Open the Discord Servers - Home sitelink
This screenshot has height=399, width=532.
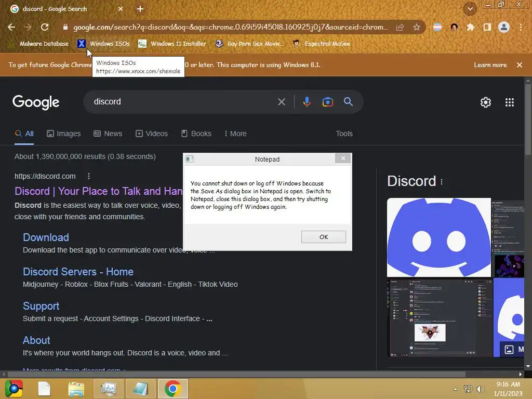[x=78, y=271]
